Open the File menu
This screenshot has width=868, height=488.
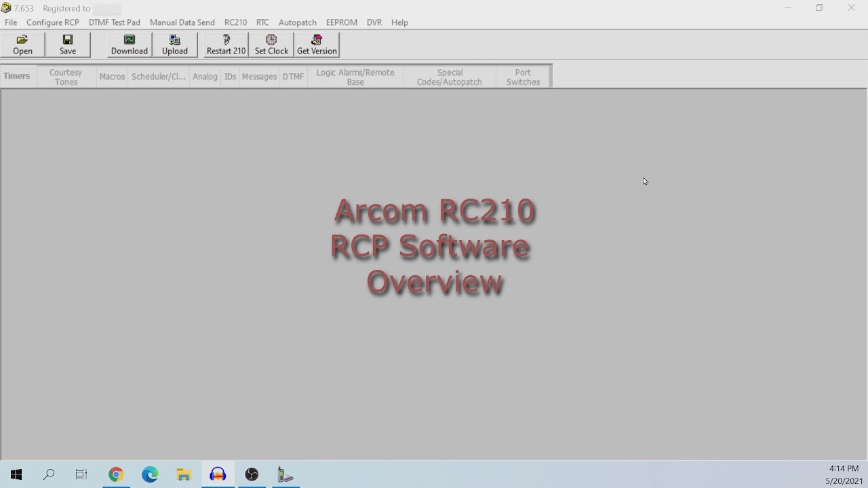11,22
